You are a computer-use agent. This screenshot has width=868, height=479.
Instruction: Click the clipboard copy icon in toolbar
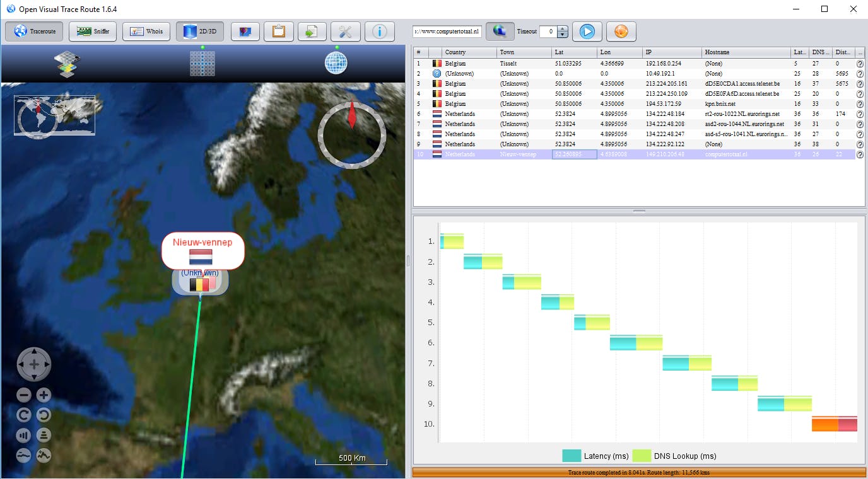tap(278, 32)
